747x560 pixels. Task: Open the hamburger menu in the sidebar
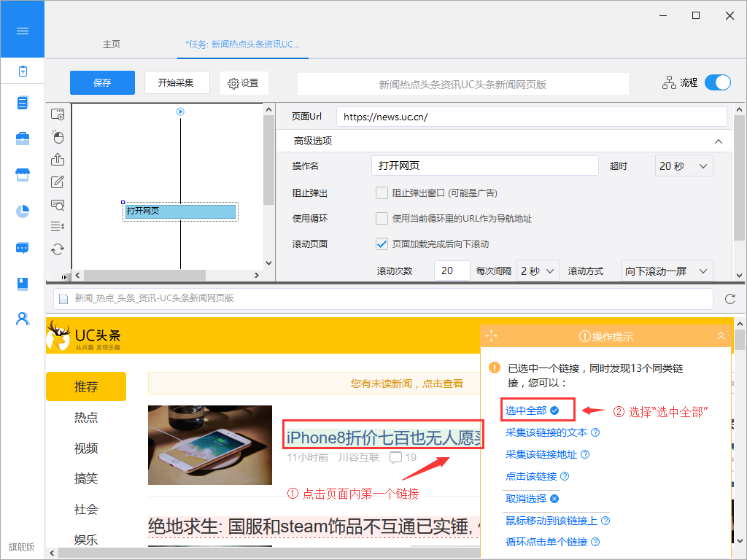point(22,31)
